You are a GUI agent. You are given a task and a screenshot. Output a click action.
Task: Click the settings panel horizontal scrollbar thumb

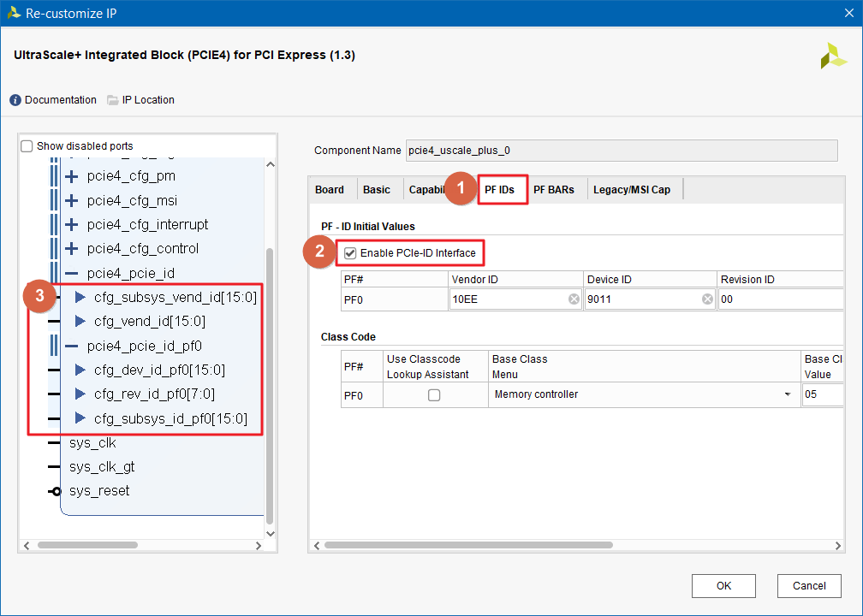point(468,545)
